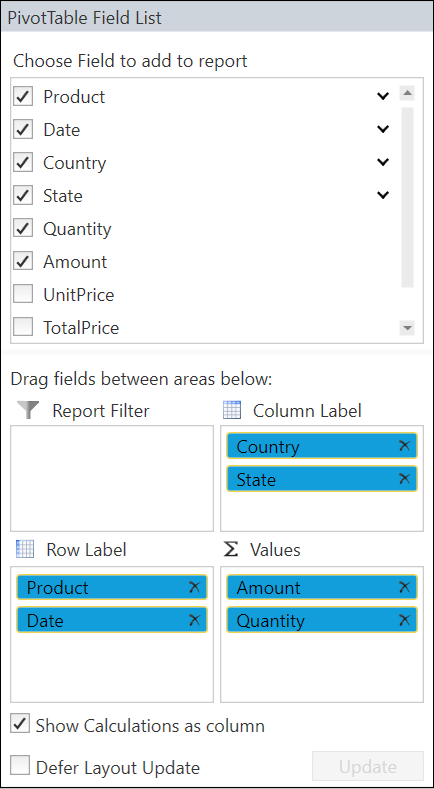434x789 pixels.
Task: Remove Date from Row Label area
Action: point(194,620)
